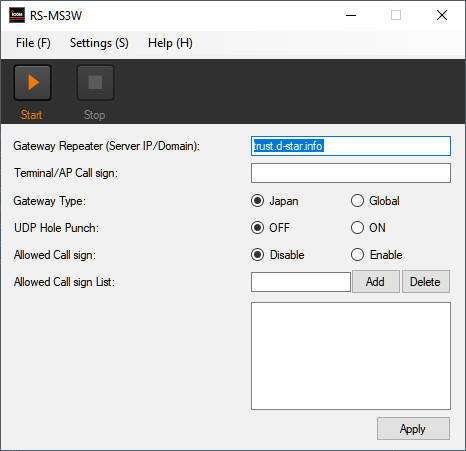Click the Stop square icon
The height and width of the screenshot is (451, 466).
95,82
